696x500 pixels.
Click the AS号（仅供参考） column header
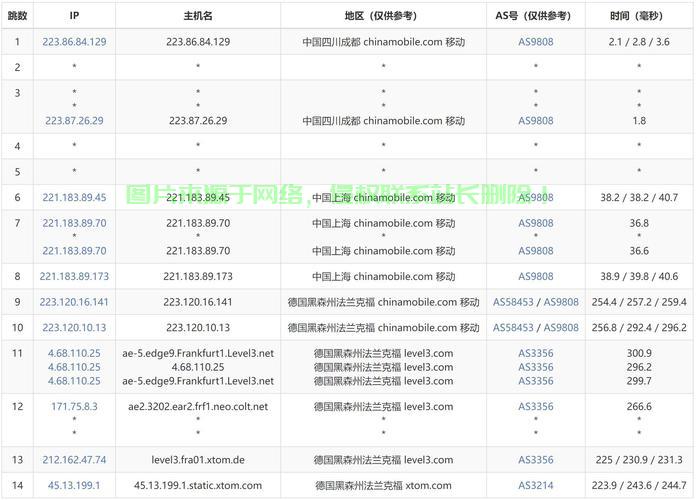536,16
